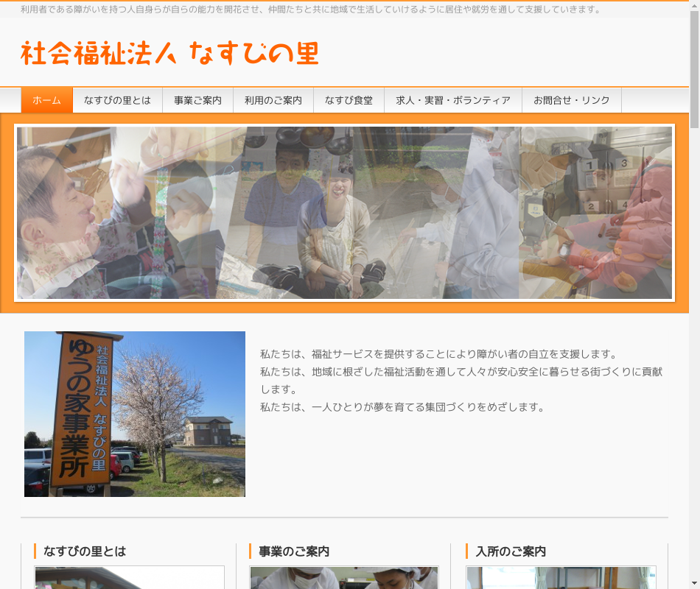
Task: Click the ホーム navigation tab
Action: click(46, 100)
